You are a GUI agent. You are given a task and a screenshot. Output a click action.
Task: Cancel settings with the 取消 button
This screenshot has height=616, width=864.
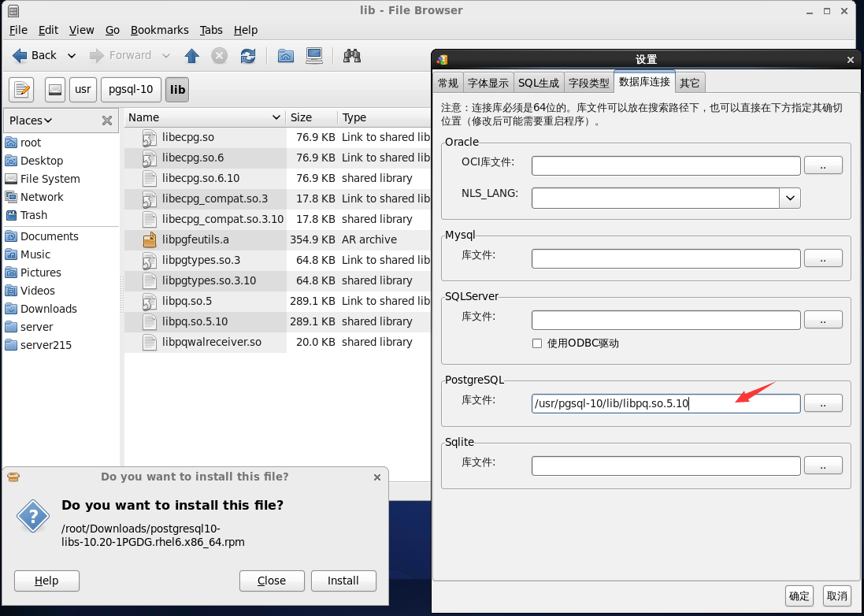(837, 596)
